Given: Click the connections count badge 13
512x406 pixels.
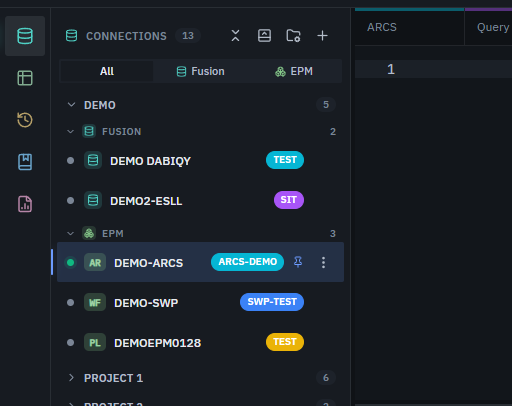Looking at the screenshot, I should (188, 36).
